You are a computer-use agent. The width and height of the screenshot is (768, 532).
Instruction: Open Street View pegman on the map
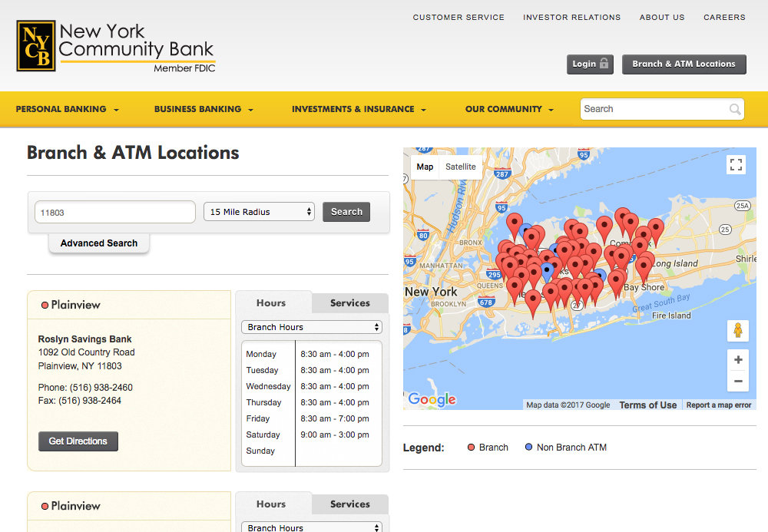737,331
